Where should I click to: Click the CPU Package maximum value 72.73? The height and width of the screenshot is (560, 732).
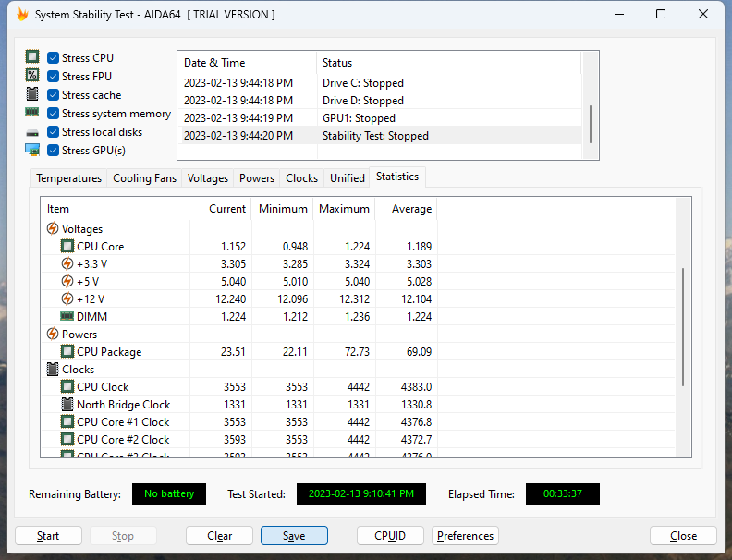coord(357,352)
